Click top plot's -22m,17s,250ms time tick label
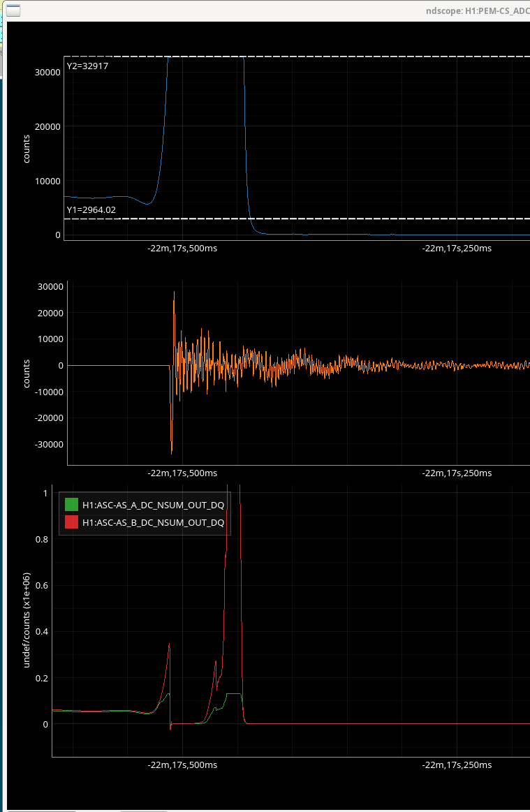 click(x=457, y=248)
